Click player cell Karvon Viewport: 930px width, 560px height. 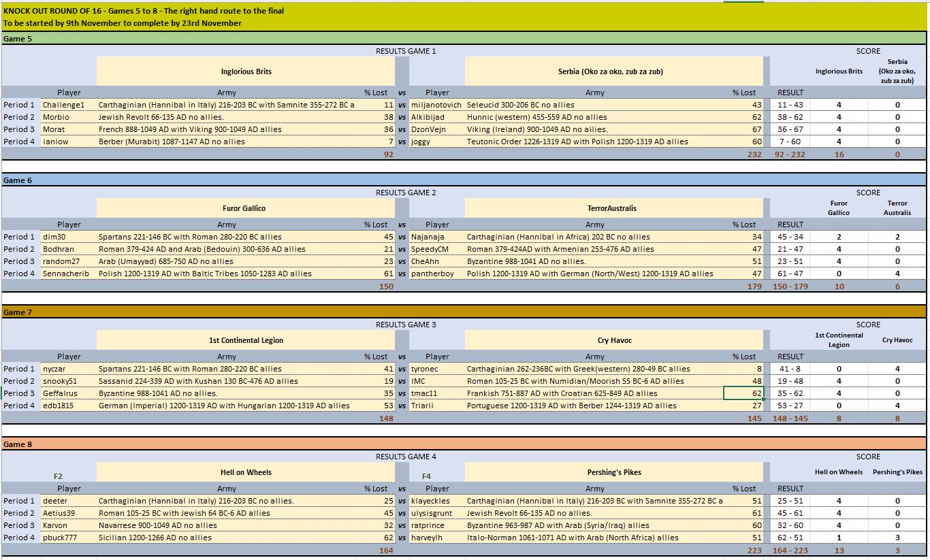click(x=69, y=525)
